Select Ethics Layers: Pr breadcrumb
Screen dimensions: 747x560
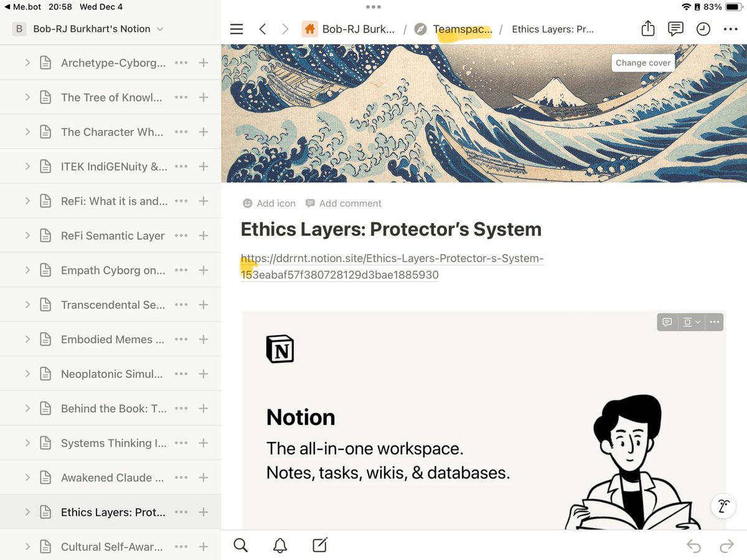click(553, 29)
